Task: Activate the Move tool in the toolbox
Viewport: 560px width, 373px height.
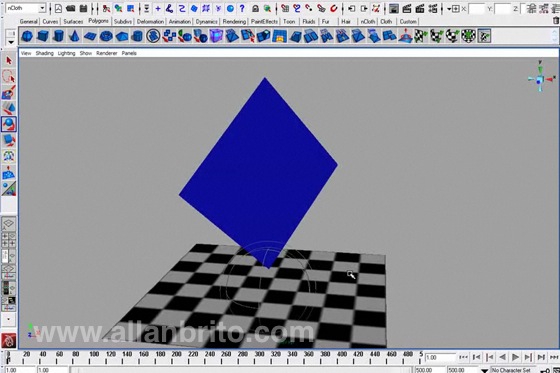Action: 9,108
